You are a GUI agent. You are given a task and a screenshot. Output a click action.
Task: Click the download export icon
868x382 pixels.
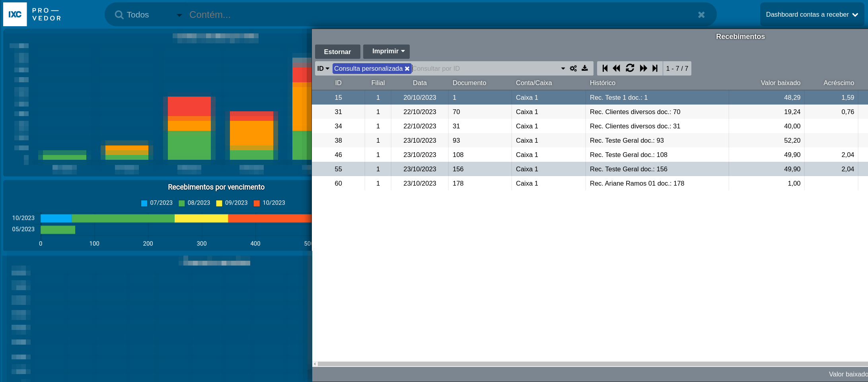pyautogui.click(x=585, y=68)
